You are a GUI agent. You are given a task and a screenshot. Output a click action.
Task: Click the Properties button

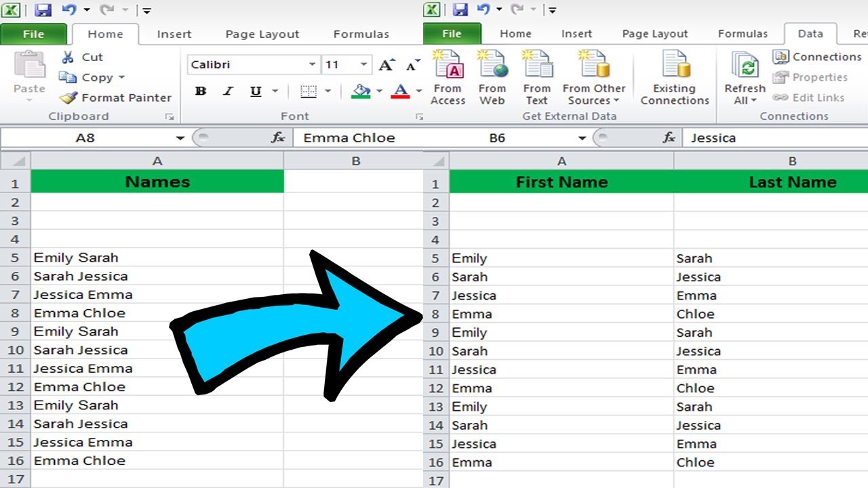click(810, 77)
